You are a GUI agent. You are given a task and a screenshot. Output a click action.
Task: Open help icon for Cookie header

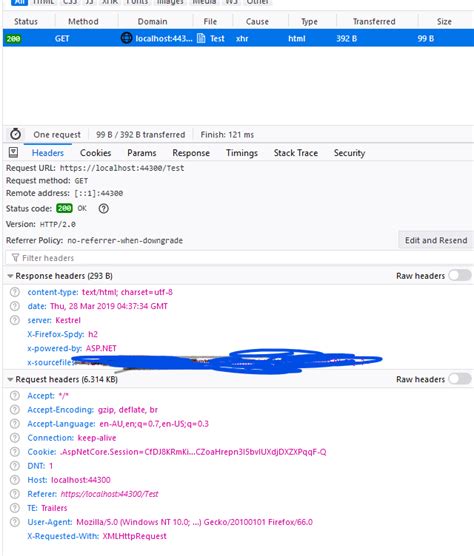[15, 452]
